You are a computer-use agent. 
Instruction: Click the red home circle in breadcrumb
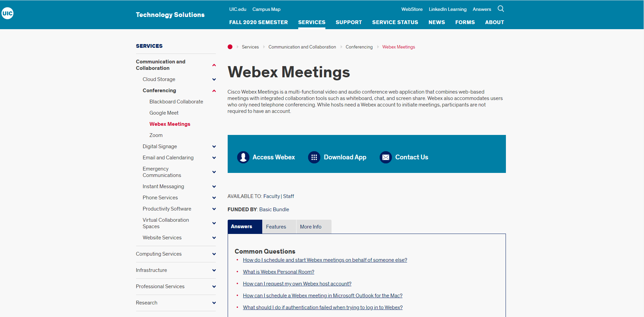click(230, 47)
